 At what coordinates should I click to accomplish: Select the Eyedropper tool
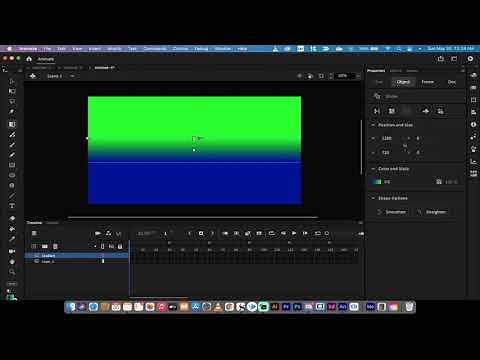12,239
